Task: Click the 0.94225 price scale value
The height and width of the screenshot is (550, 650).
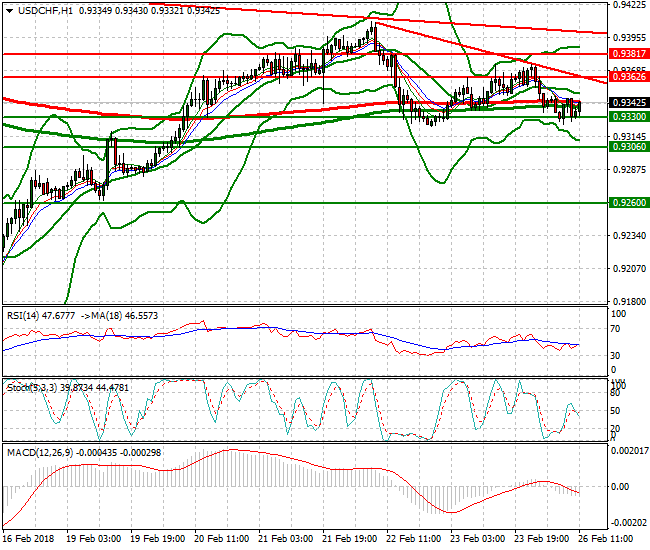Action: [x=629, y=5]
